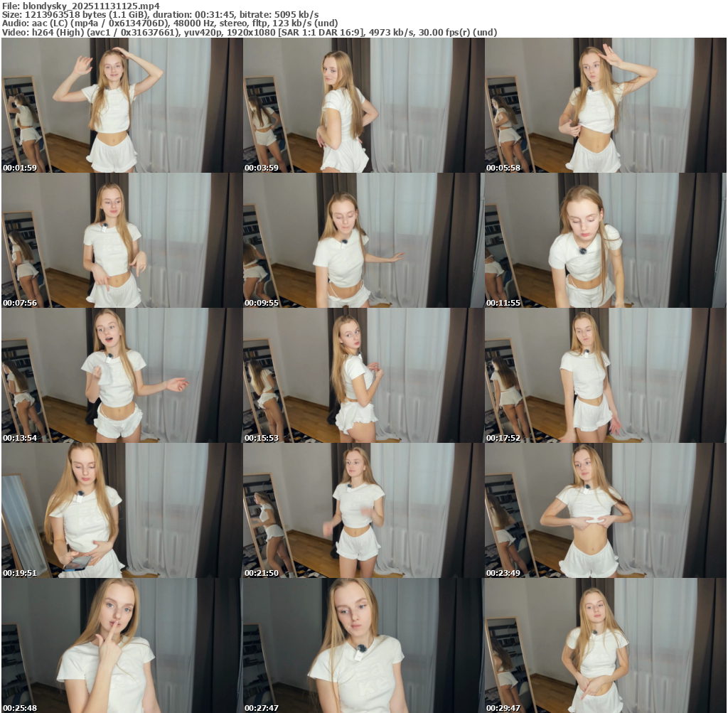
Task: Choose the thumbnail stamped 00:21:50
Action: tap(363, 510)
